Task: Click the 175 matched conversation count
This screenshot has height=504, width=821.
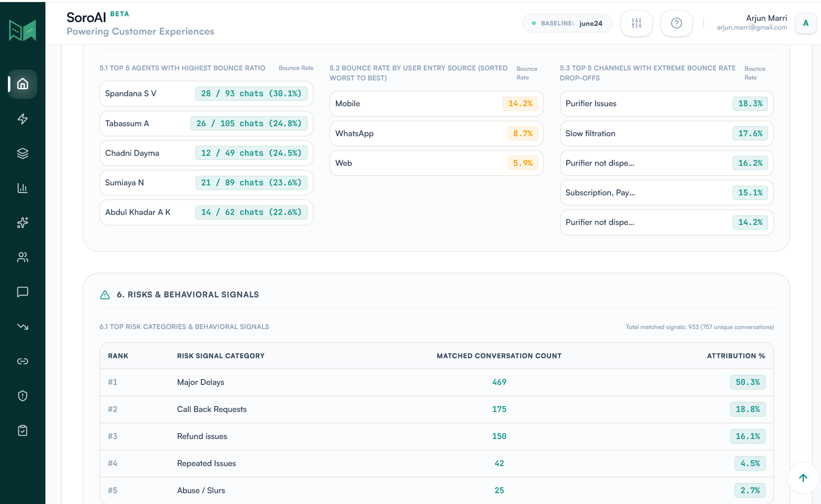Action: (499, 409)
